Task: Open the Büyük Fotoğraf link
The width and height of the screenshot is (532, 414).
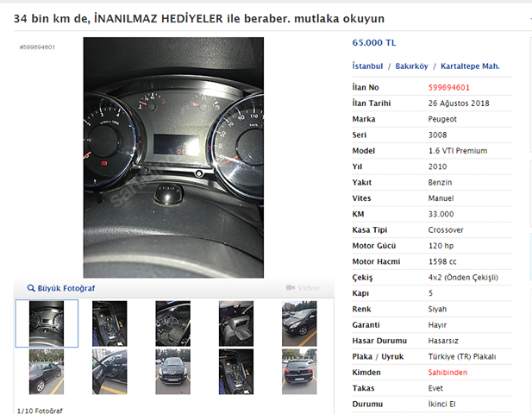Action: (x=66, y=288)
